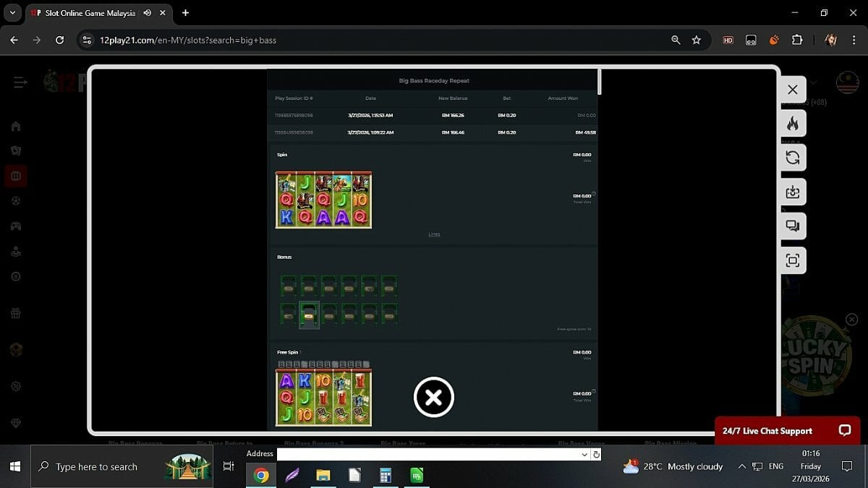Screen dimensions: 868x488
Task: Open dropdown arrow in taskbar Address field
Action: pos(584,455)
